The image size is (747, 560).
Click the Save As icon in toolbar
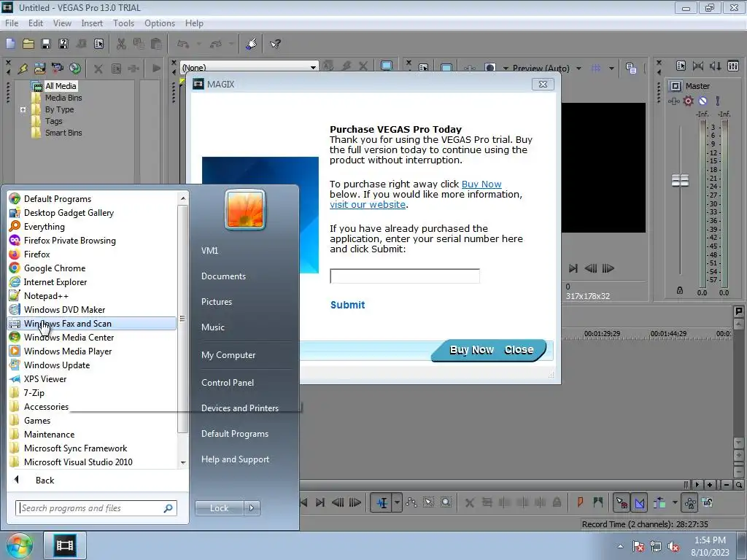click(63, 44)
